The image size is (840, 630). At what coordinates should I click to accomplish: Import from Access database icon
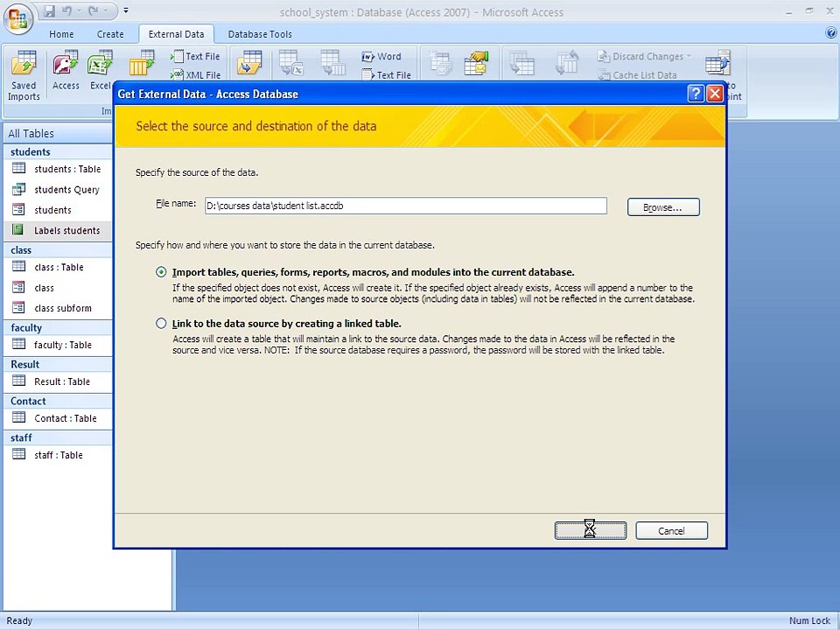pyautogui.click(x=66, y=71)
